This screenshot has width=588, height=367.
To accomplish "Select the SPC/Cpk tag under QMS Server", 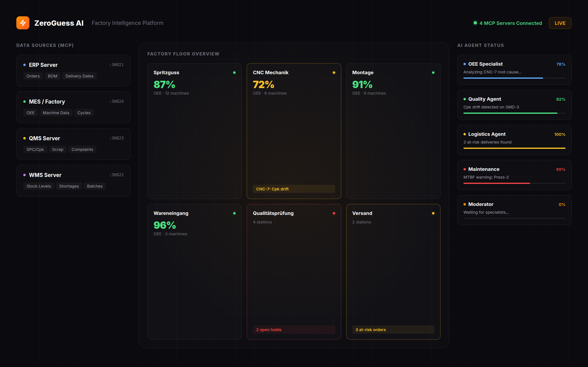I will [35, 149].
